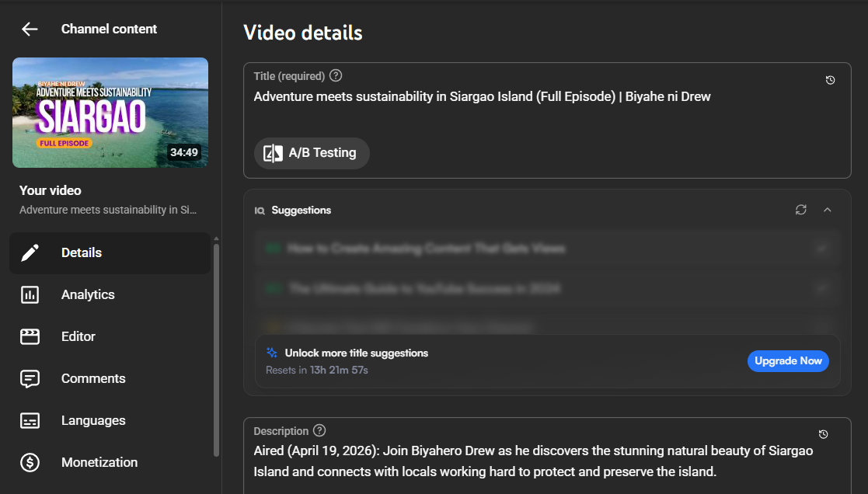Select the Details menu item
This screenshot has height=494, width=868.
(x=110, y=252)
